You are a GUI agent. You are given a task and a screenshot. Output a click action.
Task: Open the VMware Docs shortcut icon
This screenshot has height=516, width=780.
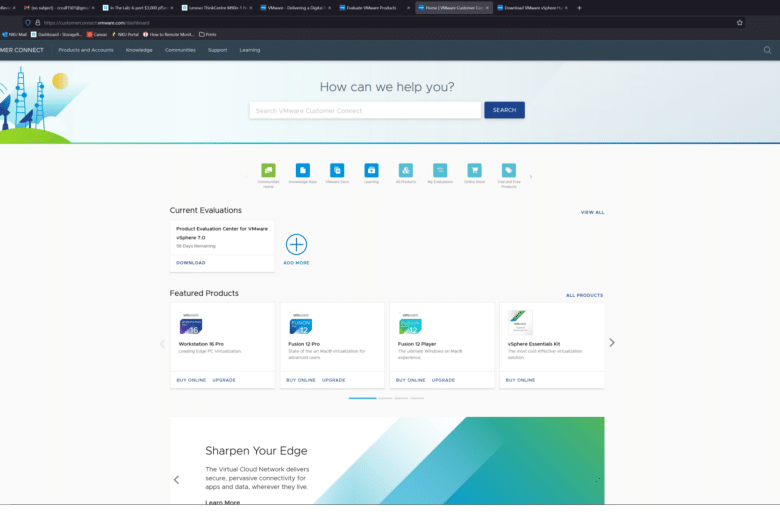click(x=337, y=170)
